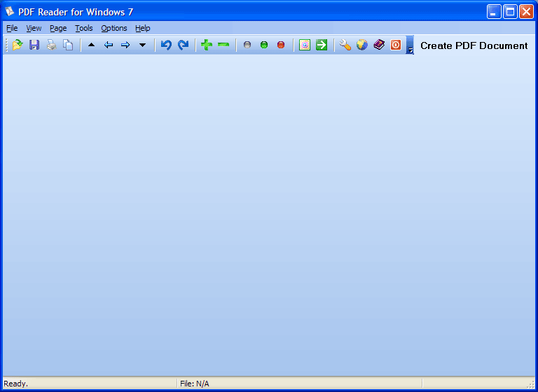Go to previous page with left arrow
This screenshot has width=538, height=392.
pyautogui.click(x=109, y=45)
